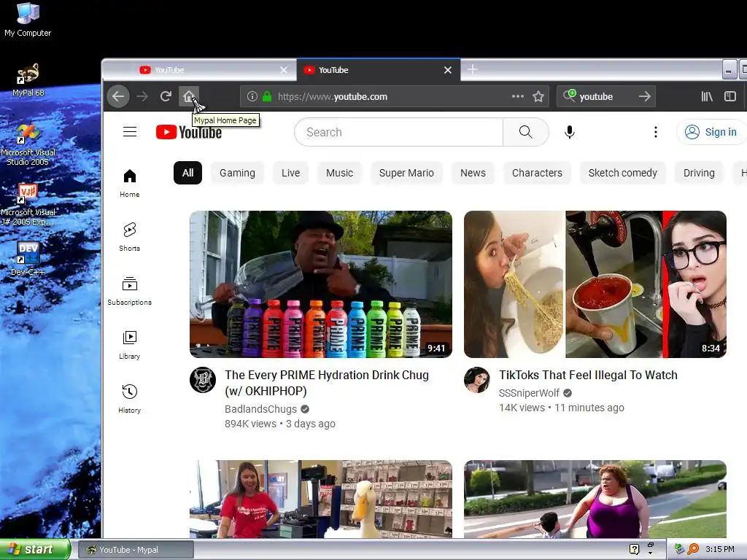Select the Live filter chip
Image resolution: width=747 pixels, height=560 pixels.
[x=290, y=173]
